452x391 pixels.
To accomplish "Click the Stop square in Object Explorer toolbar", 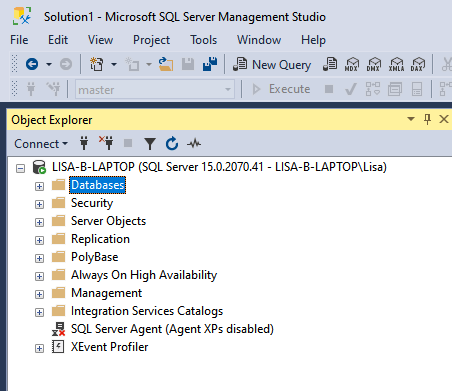I will pyautogui.click(x=128, y=143).
